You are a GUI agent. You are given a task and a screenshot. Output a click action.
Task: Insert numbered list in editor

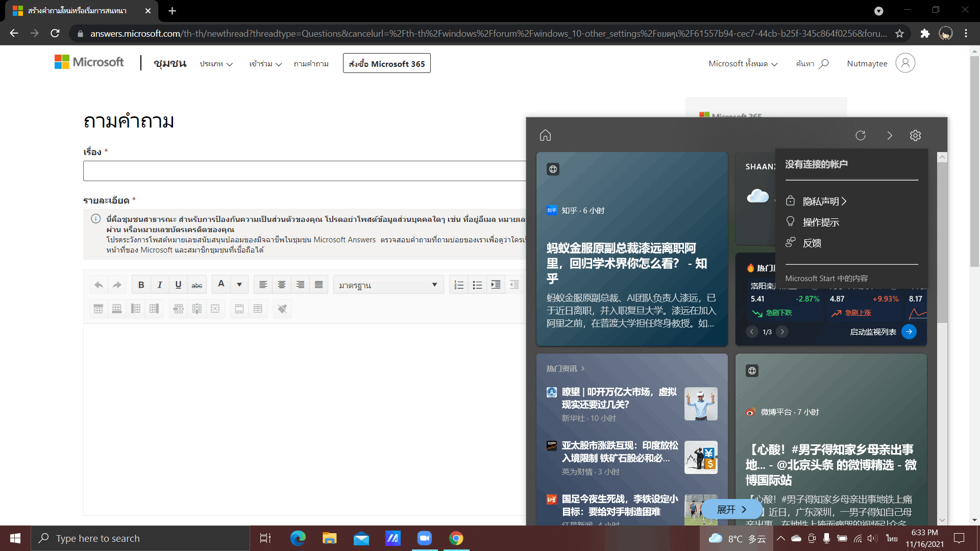(x=459, y=285)
